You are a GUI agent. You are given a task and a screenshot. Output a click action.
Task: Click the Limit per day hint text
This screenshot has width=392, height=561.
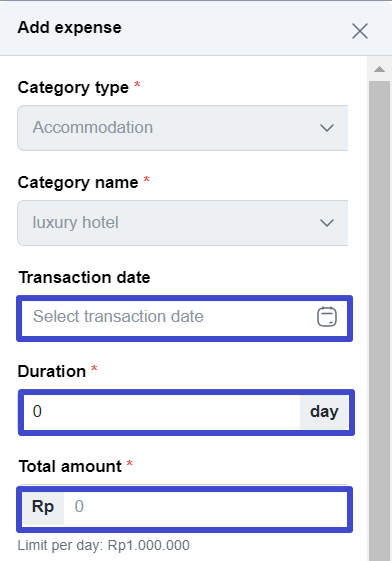tap(104, 545)
